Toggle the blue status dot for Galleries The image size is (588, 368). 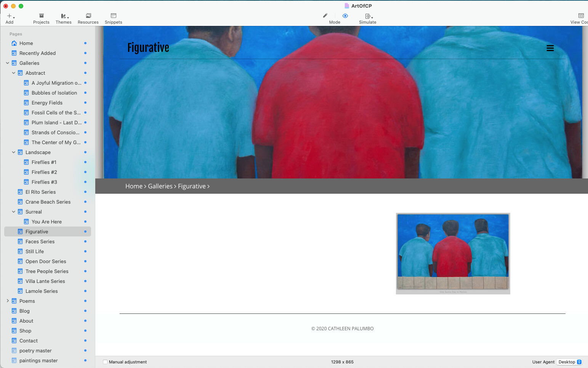pos(85,63)
